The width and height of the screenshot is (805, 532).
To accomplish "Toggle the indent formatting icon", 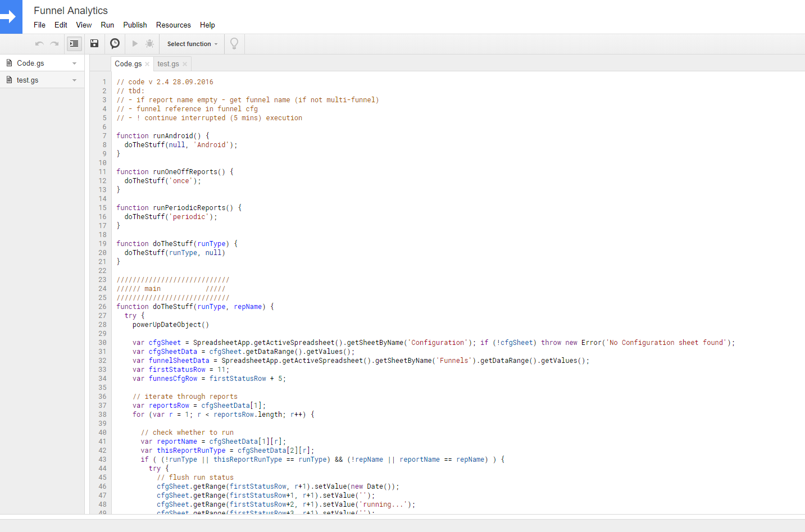I will (74, 44).
